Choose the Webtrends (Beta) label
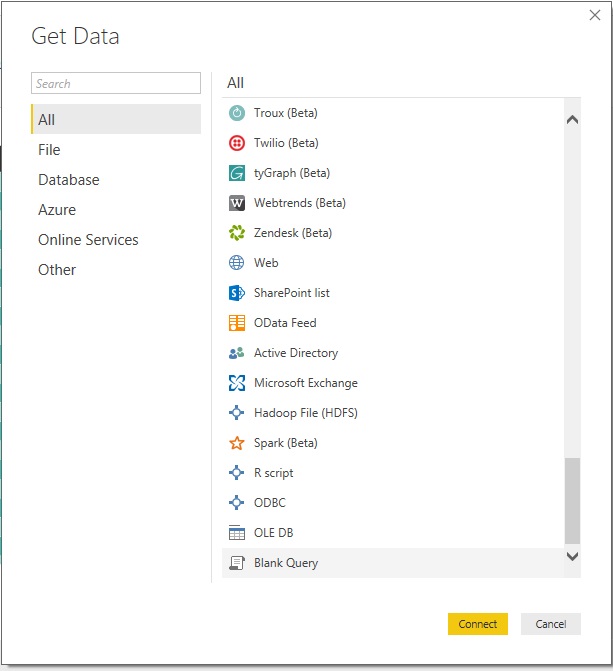The height and width of the screenshot is (671, 613). tap(300, 203)
